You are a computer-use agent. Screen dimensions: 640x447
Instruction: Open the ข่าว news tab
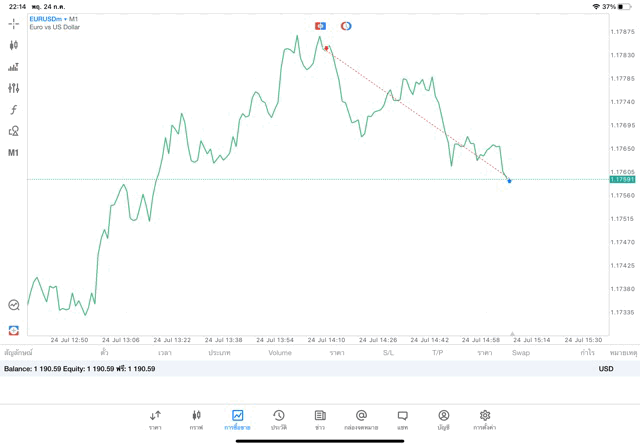click(x=320, y=419)
